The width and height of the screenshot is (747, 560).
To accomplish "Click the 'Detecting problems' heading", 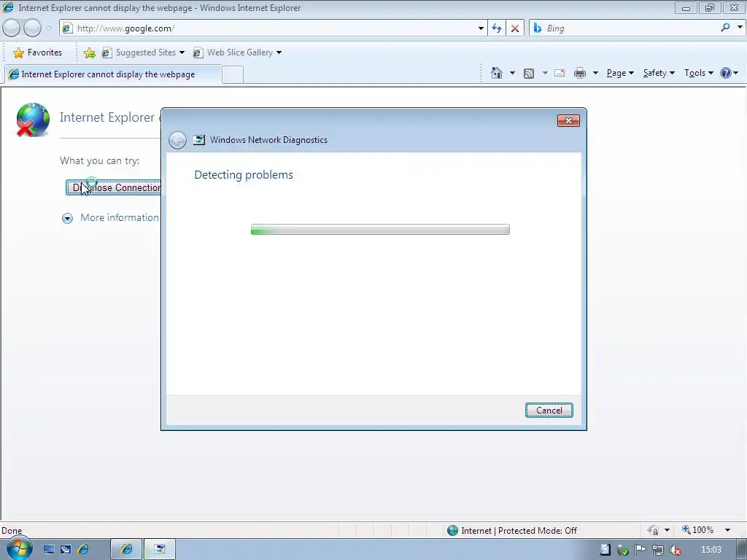I will point(244,175).
